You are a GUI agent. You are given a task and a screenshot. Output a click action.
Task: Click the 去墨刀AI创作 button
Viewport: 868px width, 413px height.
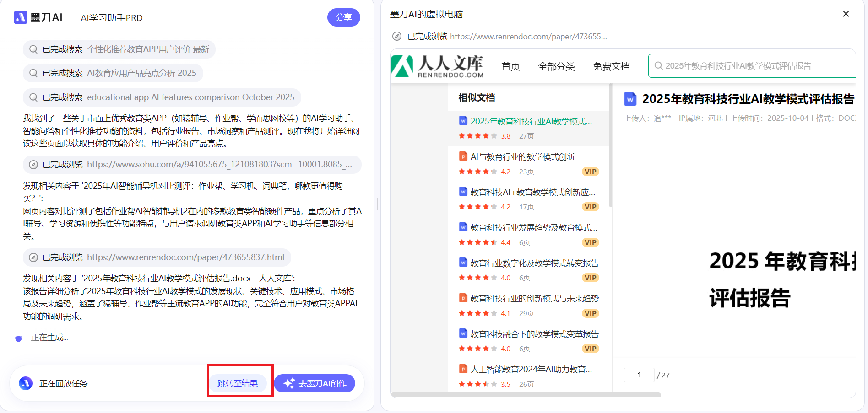315,383
